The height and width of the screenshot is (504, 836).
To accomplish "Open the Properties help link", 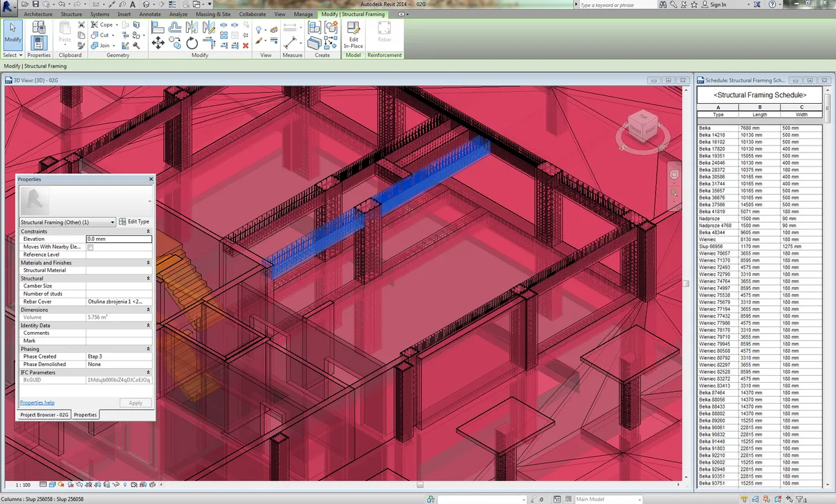I will click(x=36, y=402).
